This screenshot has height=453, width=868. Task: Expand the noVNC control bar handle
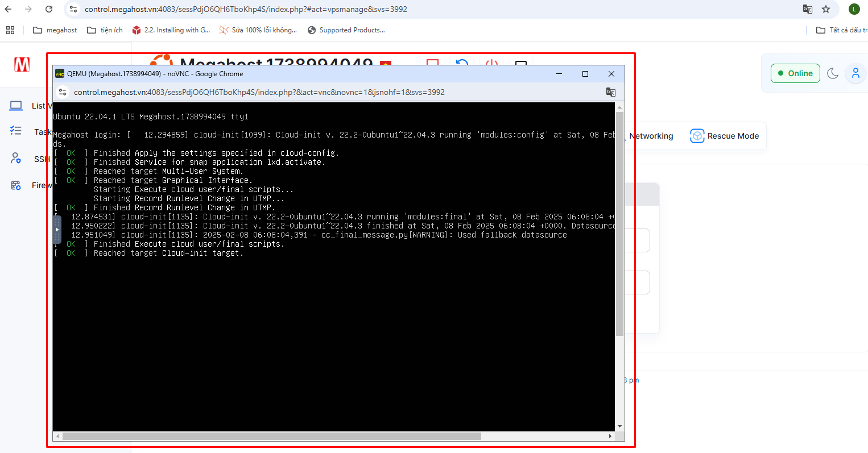click(x=57, y=230)
